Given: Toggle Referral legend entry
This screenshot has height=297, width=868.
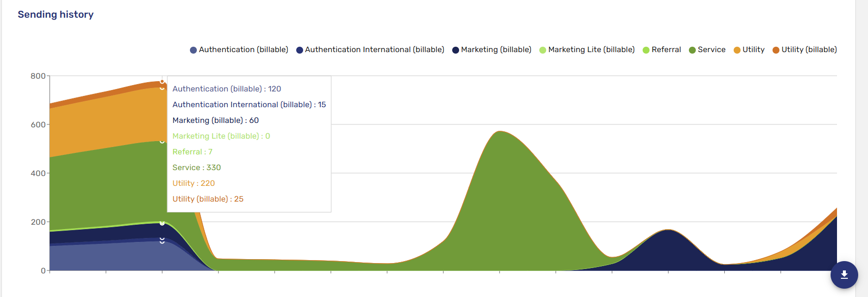Looking at the screenshot, I should pyautogui.click(x=662, y=50).
